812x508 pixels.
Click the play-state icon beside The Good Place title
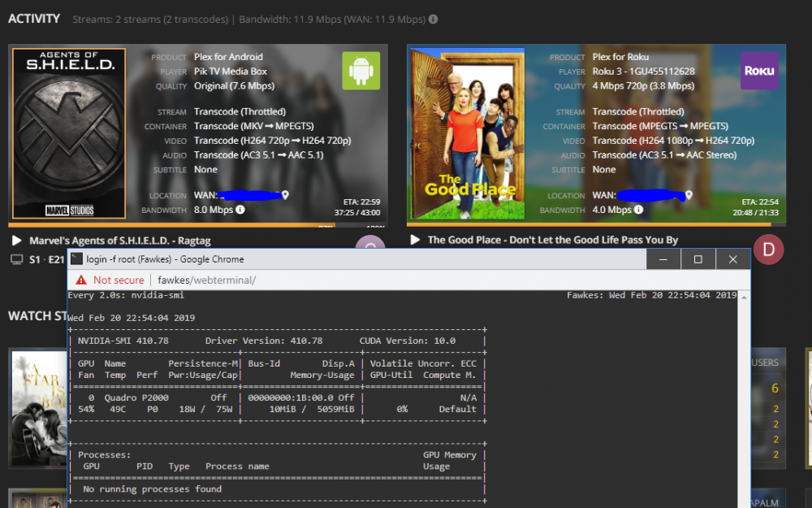415,240
